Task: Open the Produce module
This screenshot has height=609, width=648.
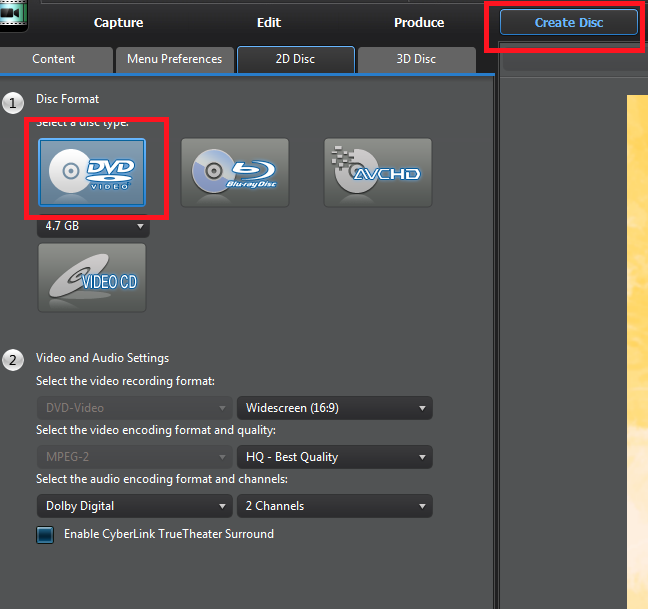Action: pos(419,22)
